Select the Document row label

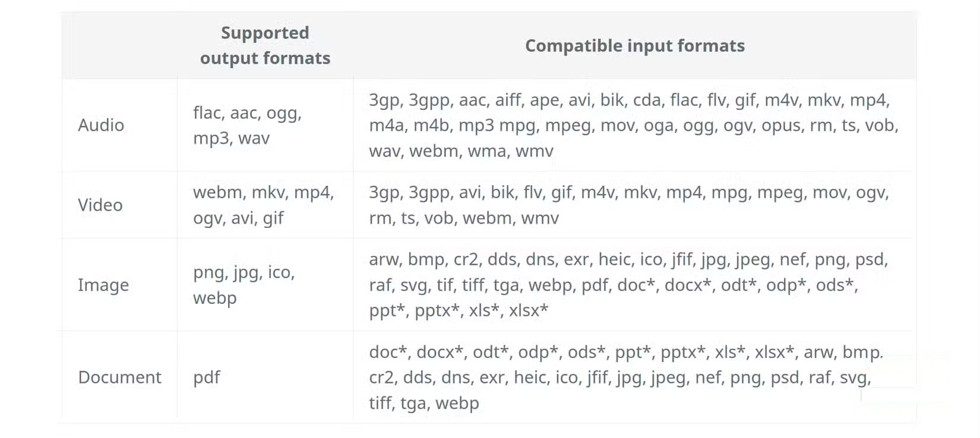[x=119, y=377]
